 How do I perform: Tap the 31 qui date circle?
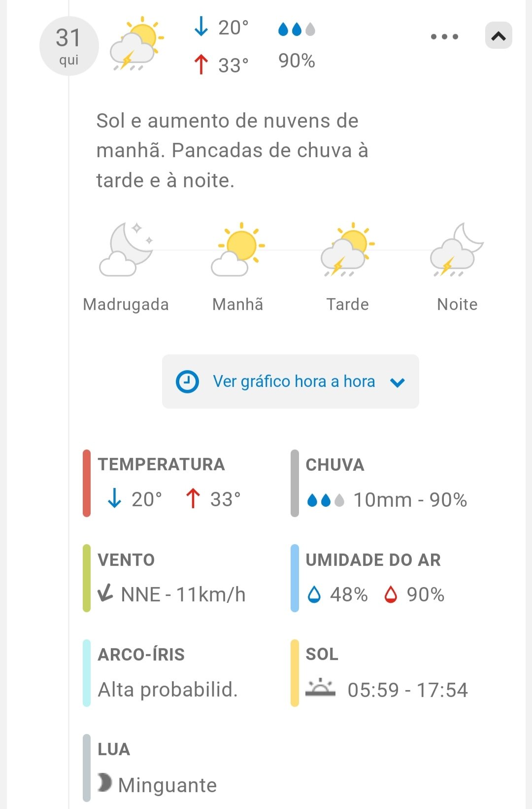click(x=69, y=46)
